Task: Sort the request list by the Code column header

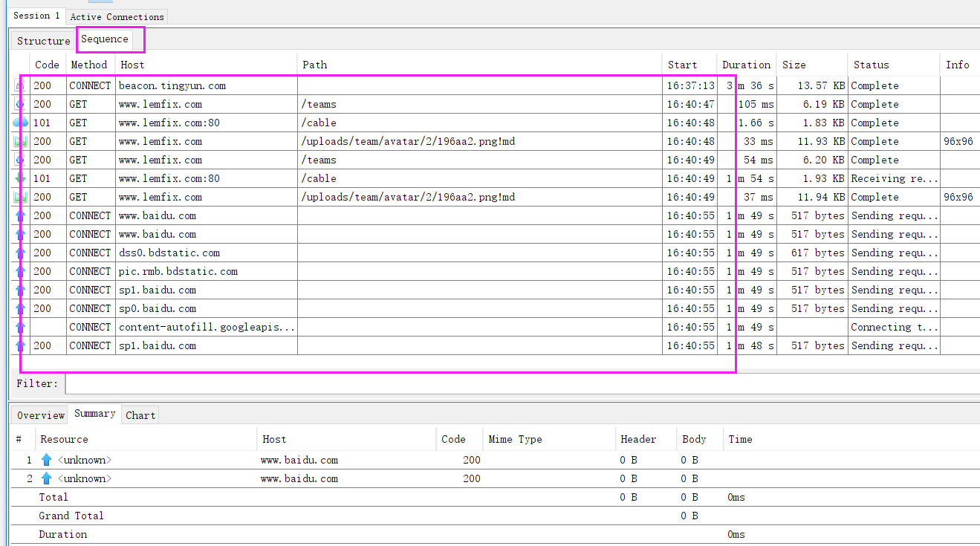Action: [48, 65]
